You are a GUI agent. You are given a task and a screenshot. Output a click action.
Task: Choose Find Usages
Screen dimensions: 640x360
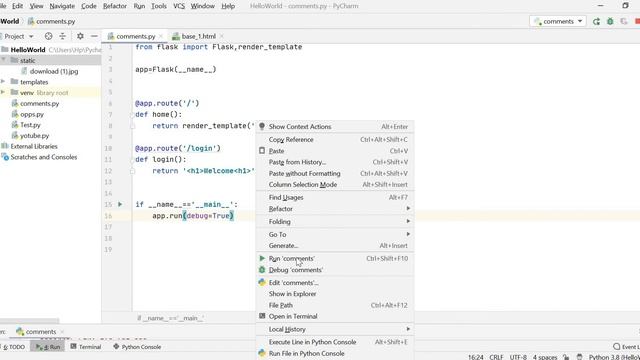click(x=335, y=197)
